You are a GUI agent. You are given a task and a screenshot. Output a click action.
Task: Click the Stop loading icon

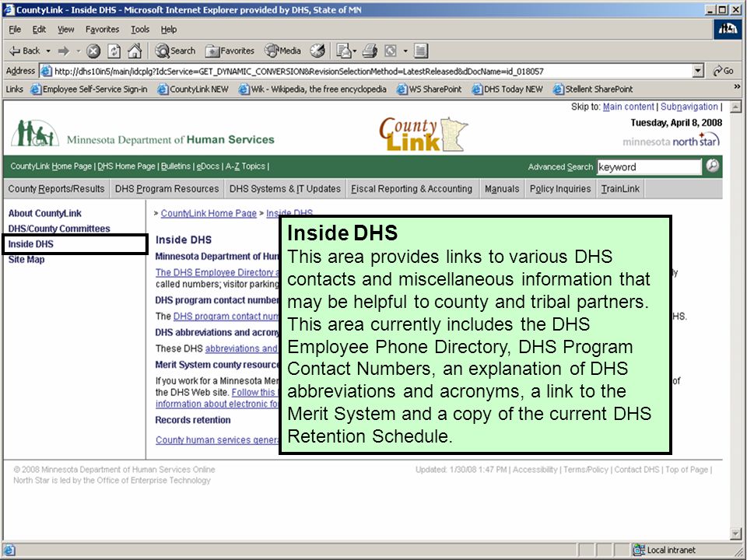[x=93, y=51]
